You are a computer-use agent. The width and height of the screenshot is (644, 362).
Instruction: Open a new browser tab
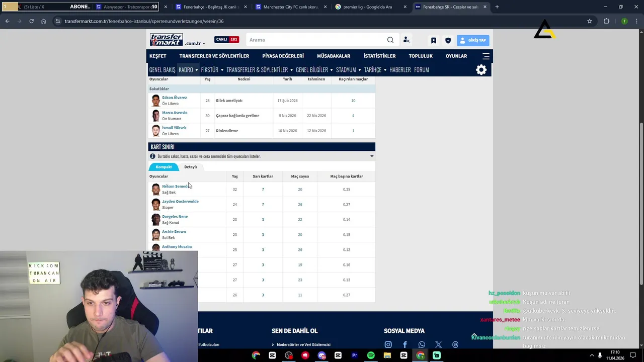click(x=497, y=7)
